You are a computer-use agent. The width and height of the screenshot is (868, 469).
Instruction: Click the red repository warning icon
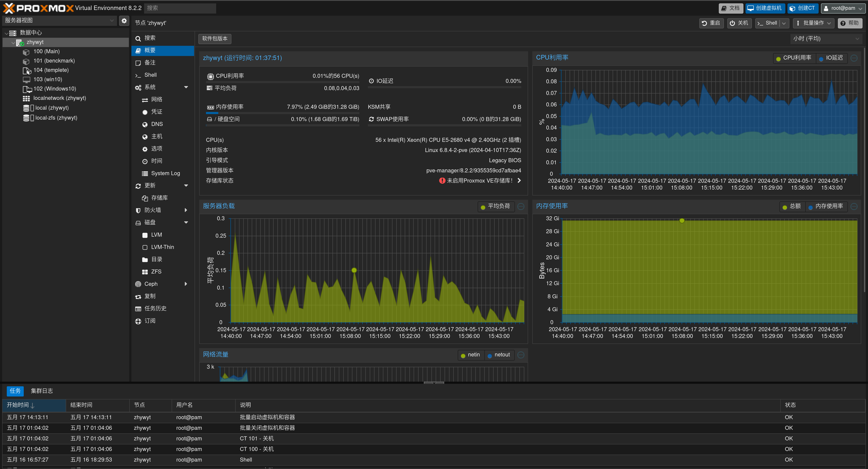click(x=442, y=181)
